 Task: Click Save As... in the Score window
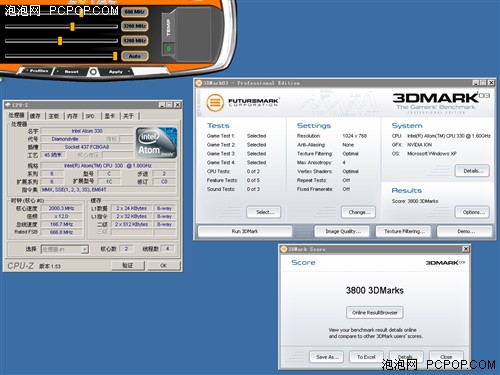[x=327, y=357]
